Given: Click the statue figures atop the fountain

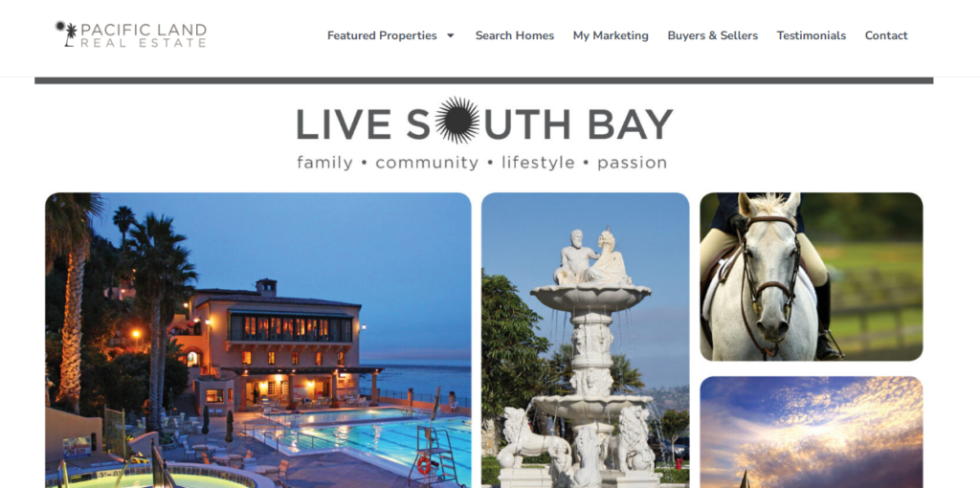Looking at the screenshot, I should pyautogui.click(x=592, y=257).
